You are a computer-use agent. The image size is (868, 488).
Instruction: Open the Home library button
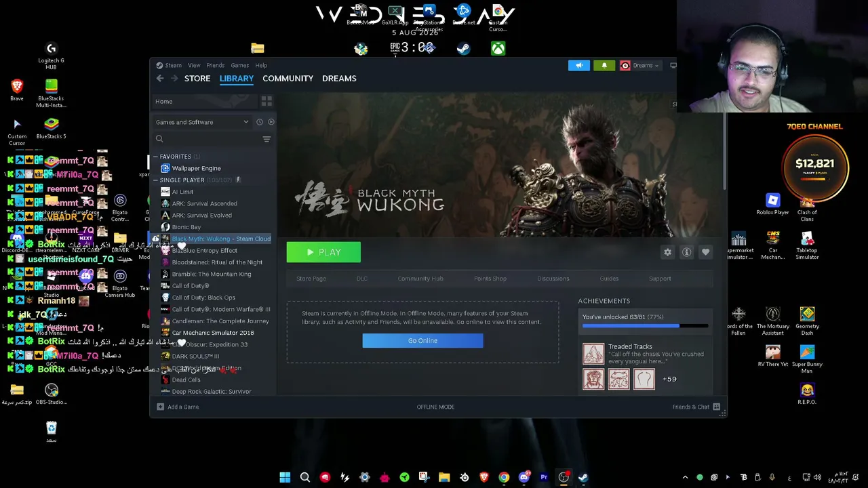coord(203,101)
